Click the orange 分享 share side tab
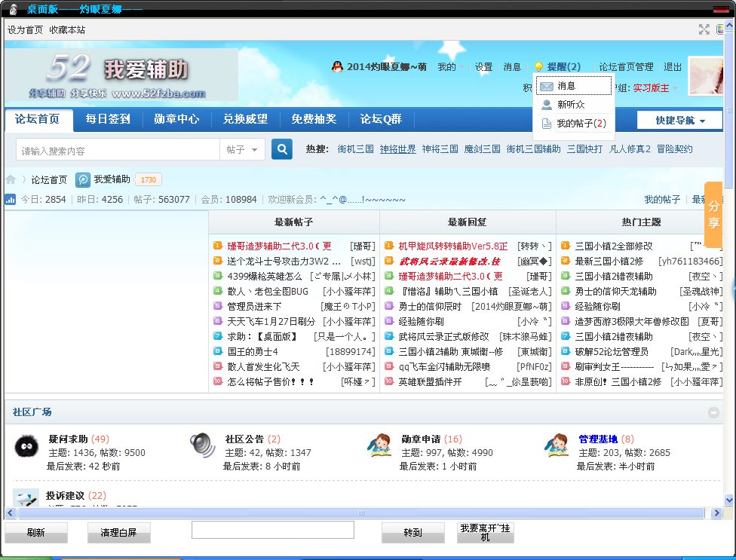Image resolution: width=736 pixels, height=560 pixels. pyautogui.click(x=713, y=215)
